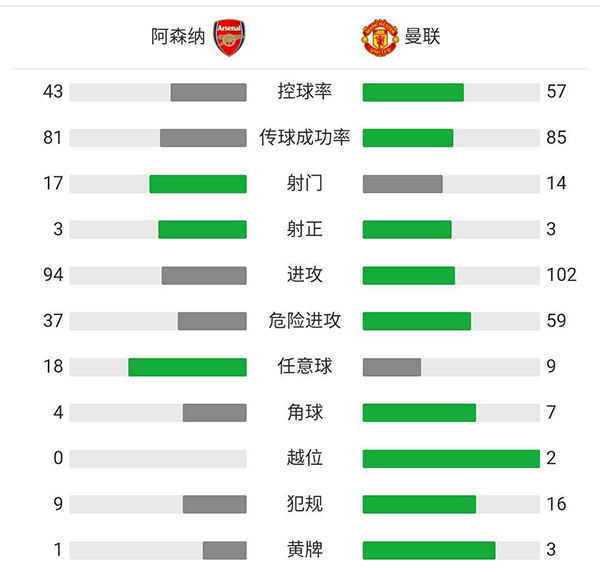
Task: Click the 进攻 stat label
Action: (304, 275)
